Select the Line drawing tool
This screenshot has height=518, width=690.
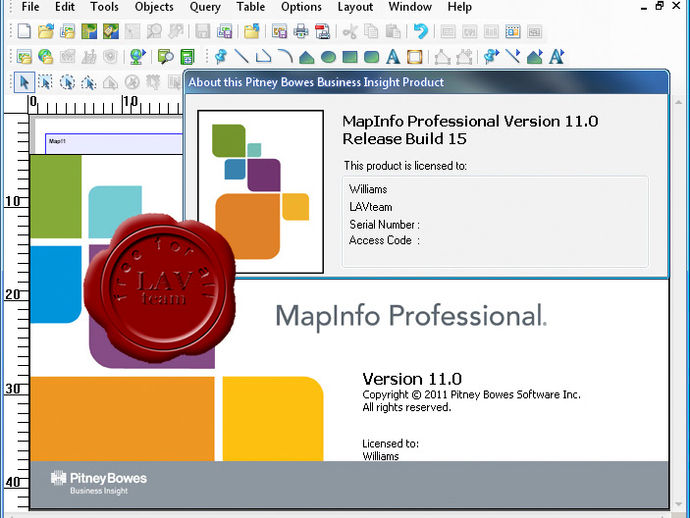(x=242, y=57)
